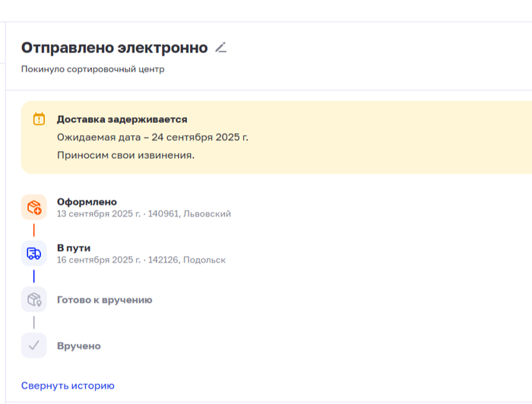The image size is (532, 404).
Task: Click the heading Отправлено электронно
Action: tap(114, 48)
